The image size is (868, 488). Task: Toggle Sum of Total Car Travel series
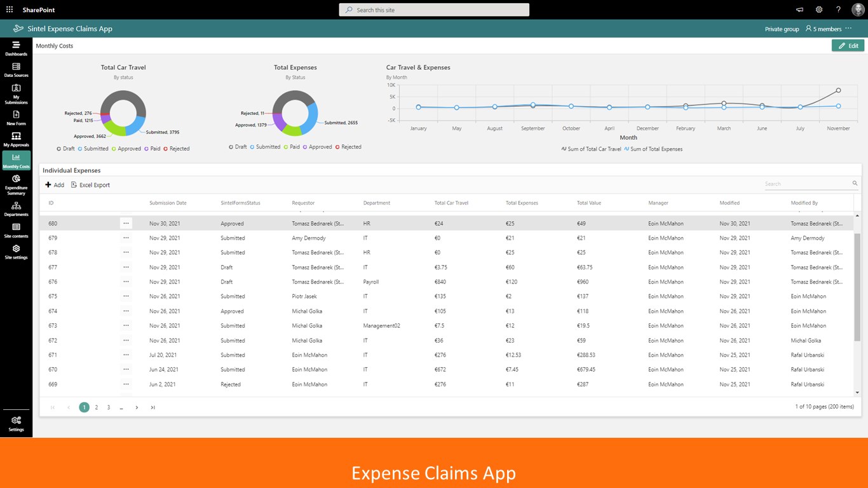591,149
